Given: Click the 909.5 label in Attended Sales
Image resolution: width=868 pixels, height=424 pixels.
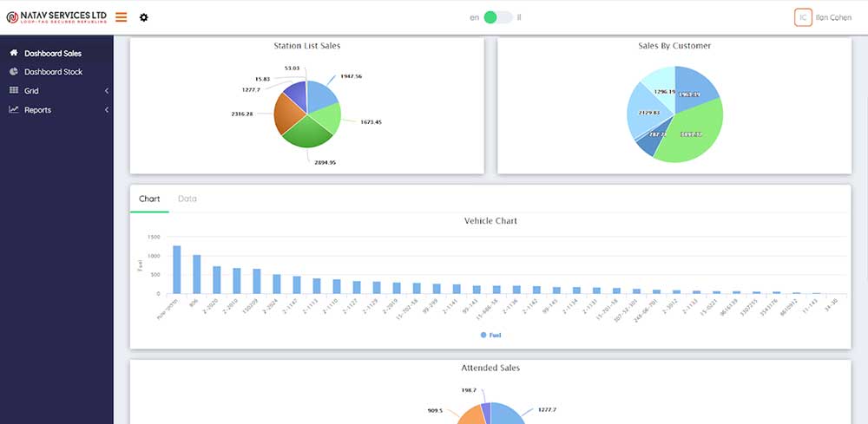Looking at the screenshot, I should (x=435, y=411).
